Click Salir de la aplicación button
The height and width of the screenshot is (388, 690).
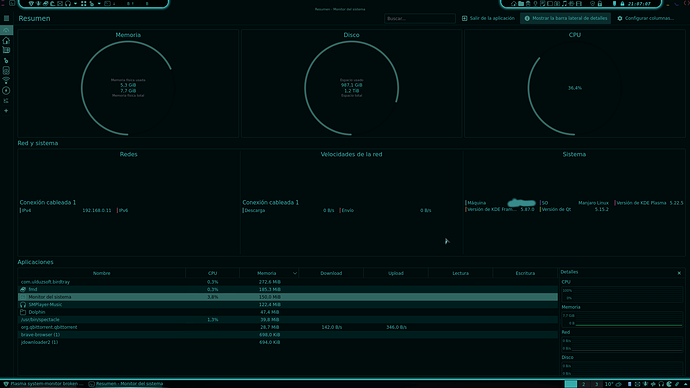point(488,18)
